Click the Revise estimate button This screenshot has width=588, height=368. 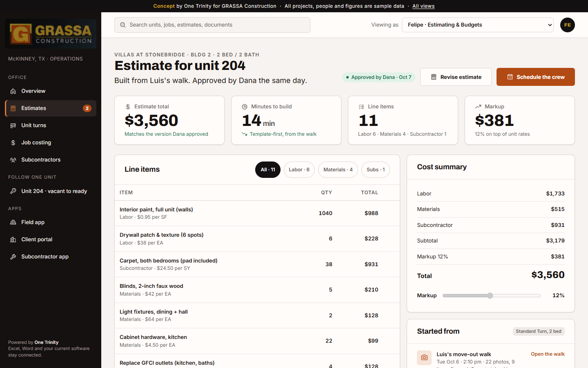coord(456,77)
